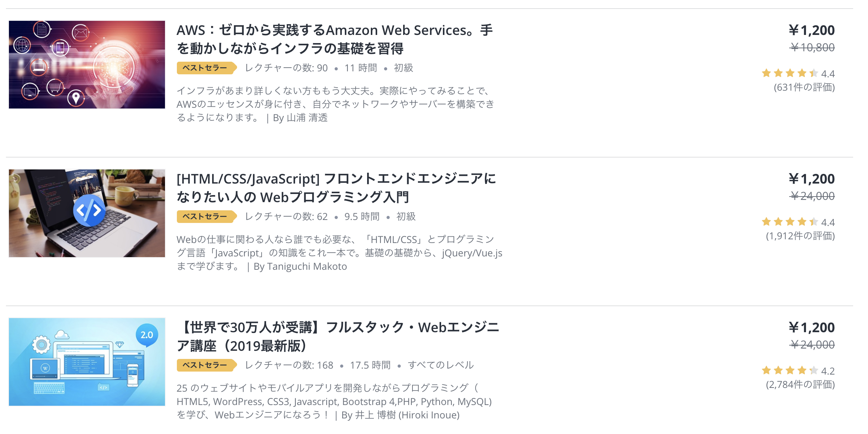The width and height of the screenshot is (868, 434).
Task: Open the 1,912件の評価 review count
Action: [x=800, y=236]
